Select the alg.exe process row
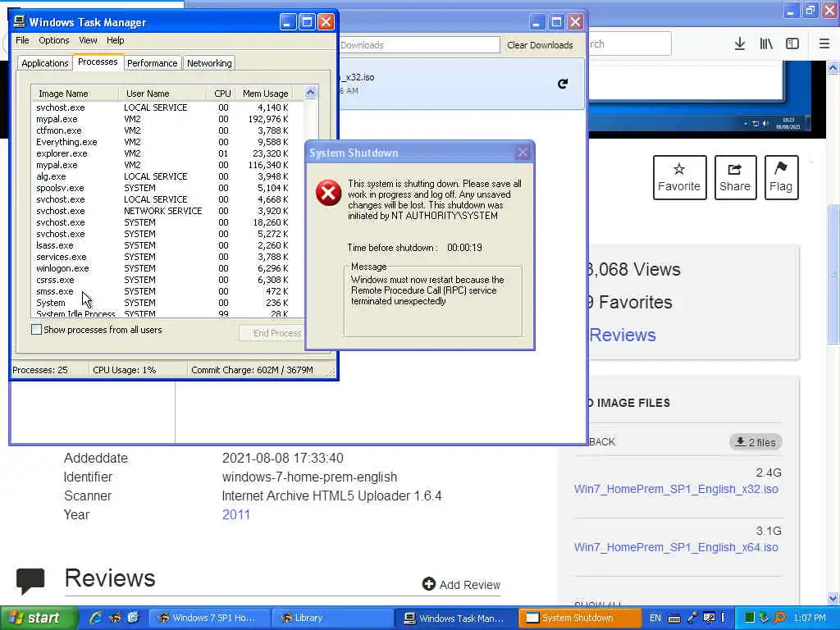Screen dimensions: 840x630 tap(167, 176)
